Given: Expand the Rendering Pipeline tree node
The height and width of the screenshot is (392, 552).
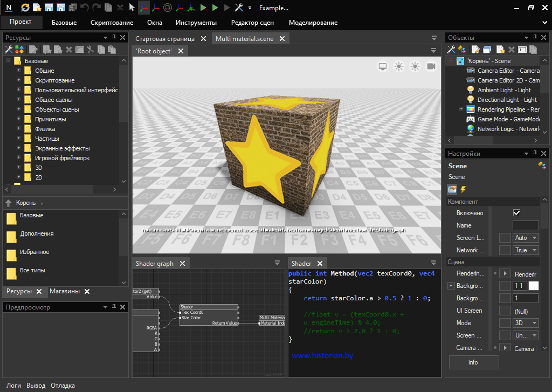Looking at the screenshot, I should coord(461,109).
